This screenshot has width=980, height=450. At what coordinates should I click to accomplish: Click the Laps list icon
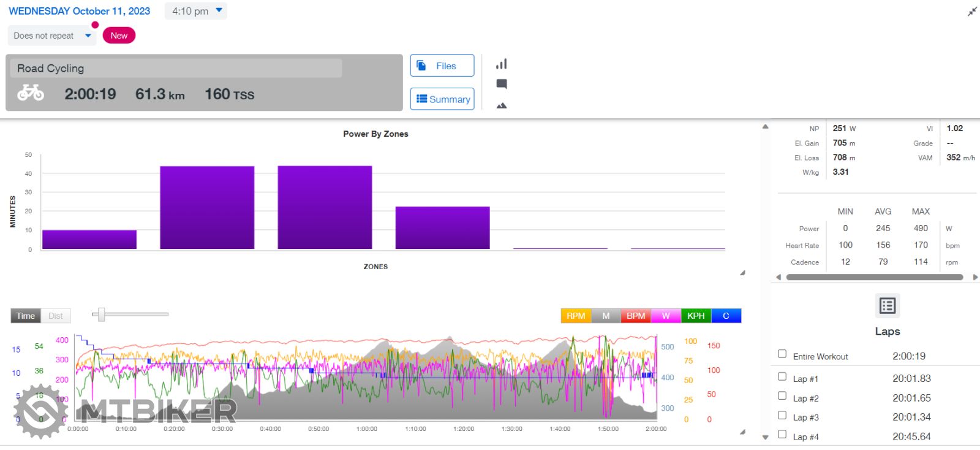pyautogui.click(x=887, y=305)
